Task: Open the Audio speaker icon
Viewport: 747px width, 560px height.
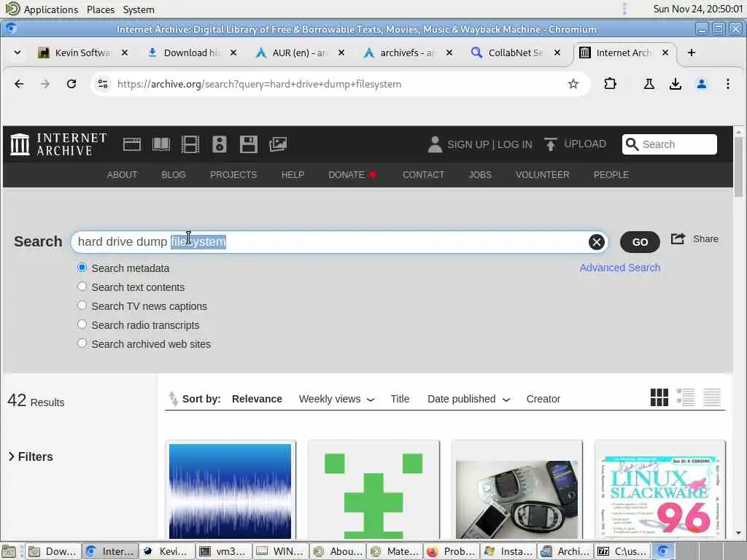Action: coord(219,144)
